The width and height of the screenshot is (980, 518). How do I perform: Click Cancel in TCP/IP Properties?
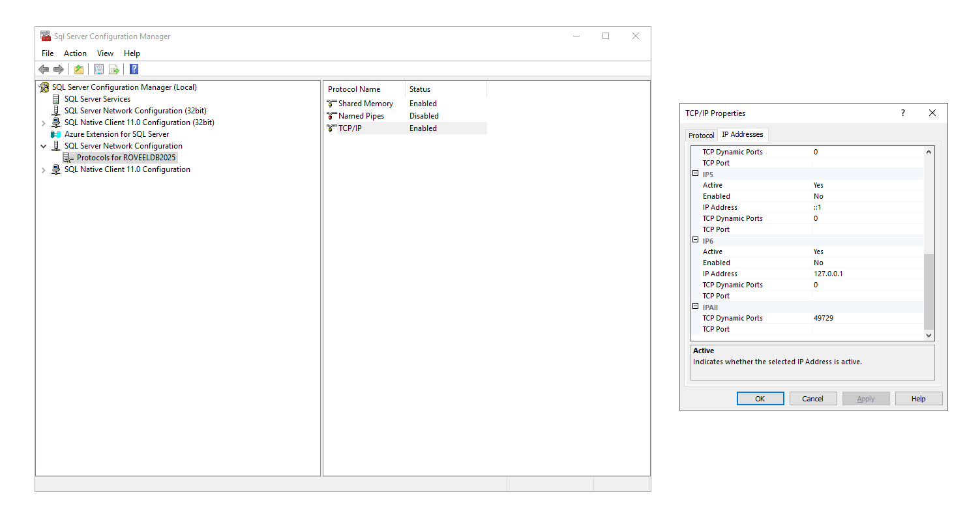tap(813, 399)
